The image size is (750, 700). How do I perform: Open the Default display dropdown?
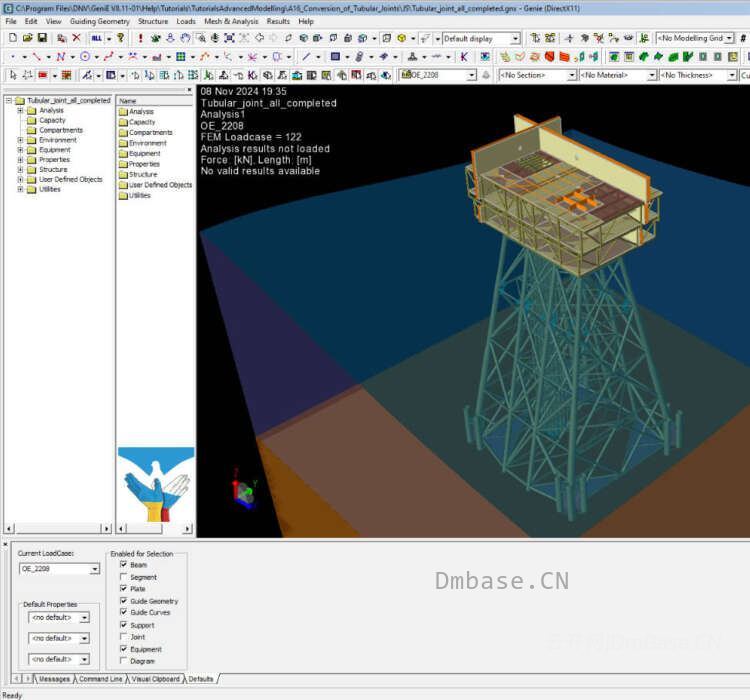tap(481, 38)
